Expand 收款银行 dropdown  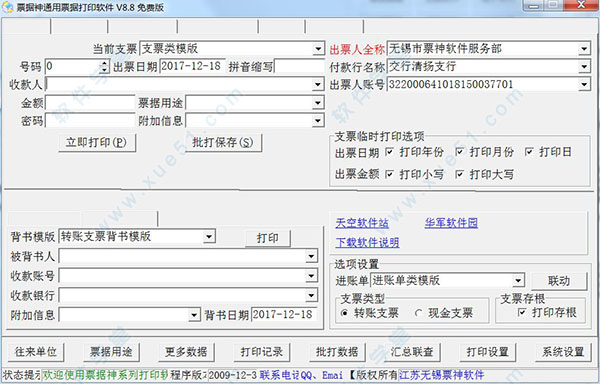point(311,295)
